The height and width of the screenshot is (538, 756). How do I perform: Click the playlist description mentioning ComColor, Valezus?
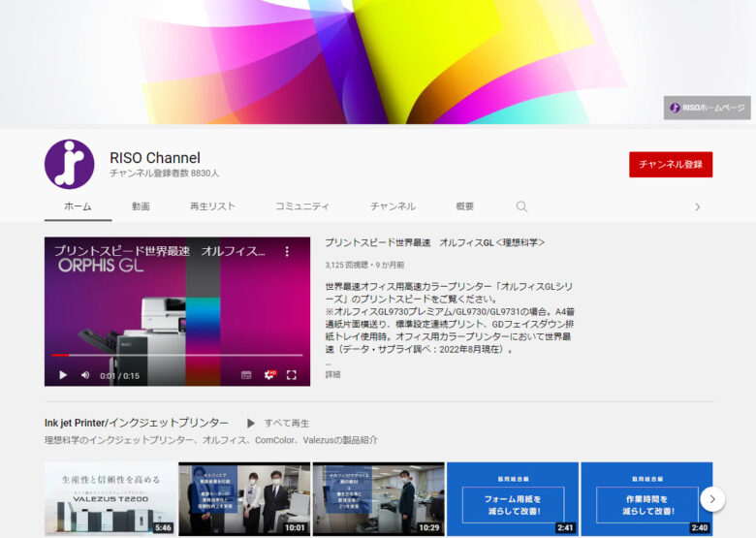pos(210,440)
